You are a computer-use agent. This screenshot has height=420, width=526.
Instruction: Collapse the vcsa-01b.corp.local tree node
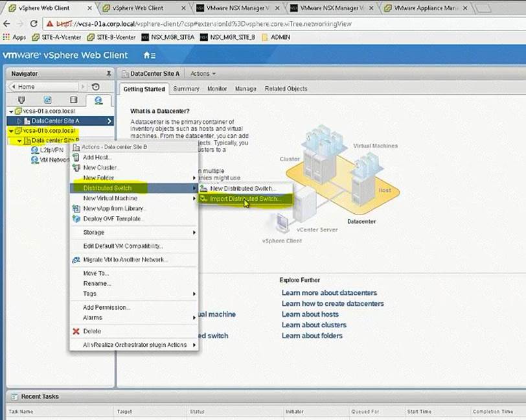point(11,131)
